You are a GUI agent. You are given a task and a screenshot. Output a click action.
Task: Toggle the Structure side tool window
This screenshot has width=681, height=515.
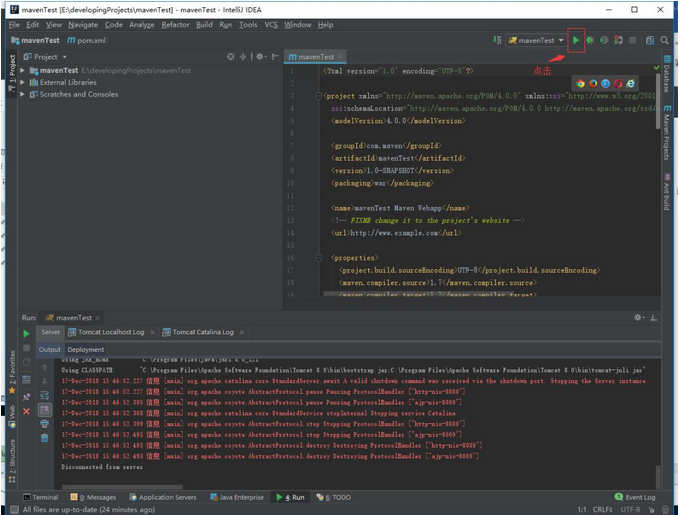pos(12,460)
